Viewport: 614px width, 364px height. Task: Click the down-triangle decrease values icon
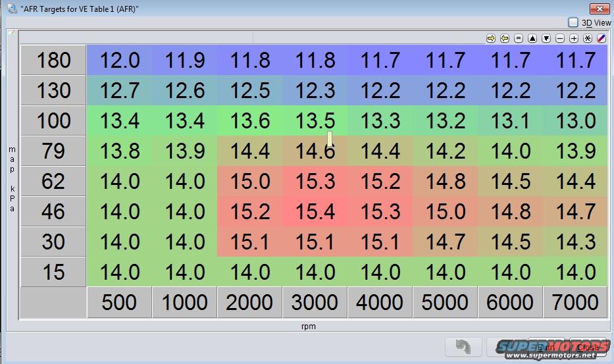(x=546, y=38)
